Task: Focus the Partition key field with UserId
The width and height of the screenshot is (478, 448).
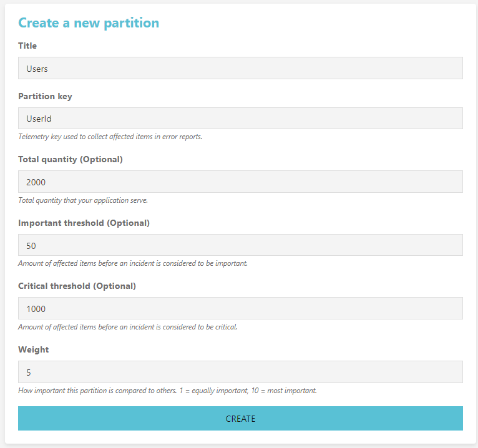Action: click(240, 119)
